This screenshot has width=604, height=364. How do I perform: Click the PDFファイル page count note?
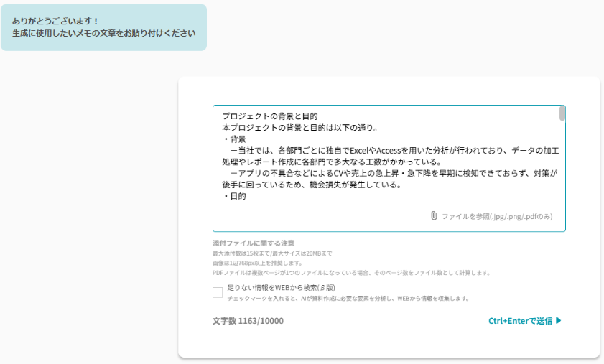(350, 273)
